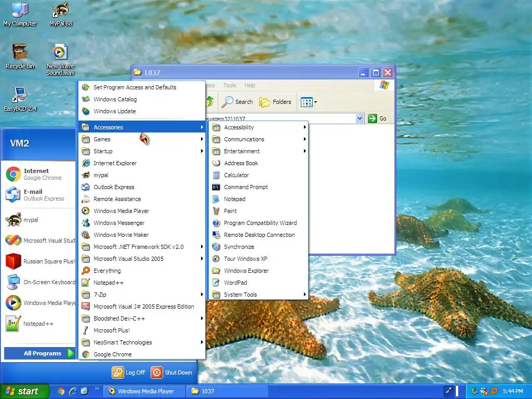Image resolution: width=532 pixels, height=399 pixels.
Task: Open Windows Movie Maker
Action: tap(142, 235)
